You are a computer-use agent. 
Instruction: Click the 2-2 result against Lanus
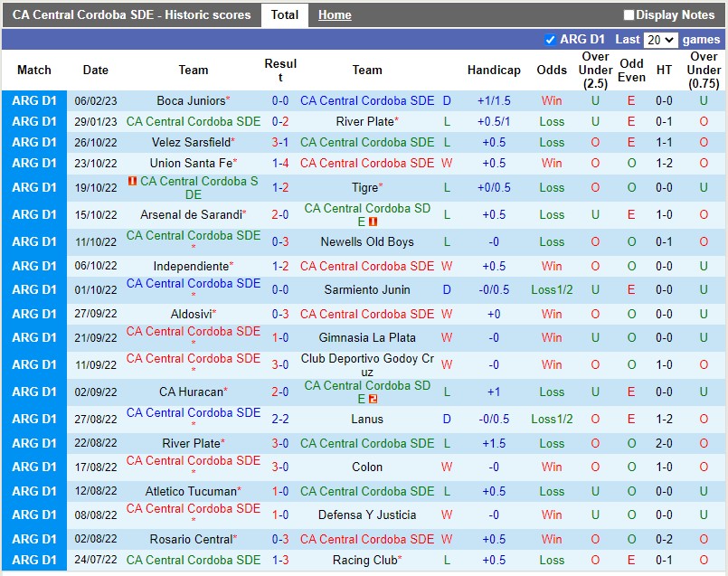(x=280, y=420)
